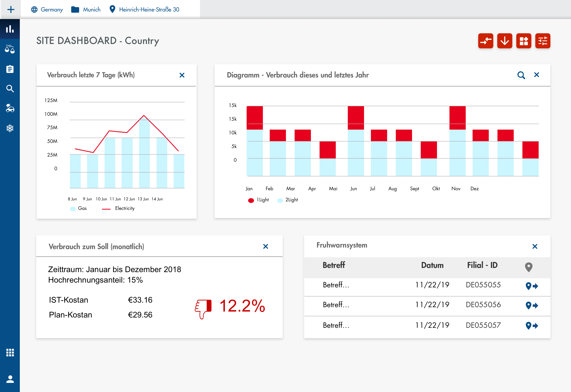Open the apps grid sidebar icon
The width and height of the screenshot is (571, 392).
coord(10,353)
